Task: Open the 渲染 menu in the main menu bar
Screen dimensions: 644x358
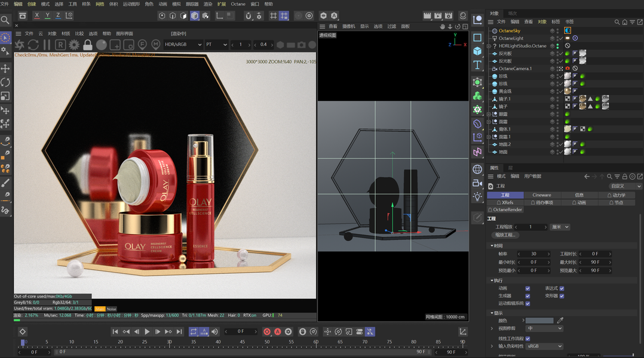Action: pos(208,4)
